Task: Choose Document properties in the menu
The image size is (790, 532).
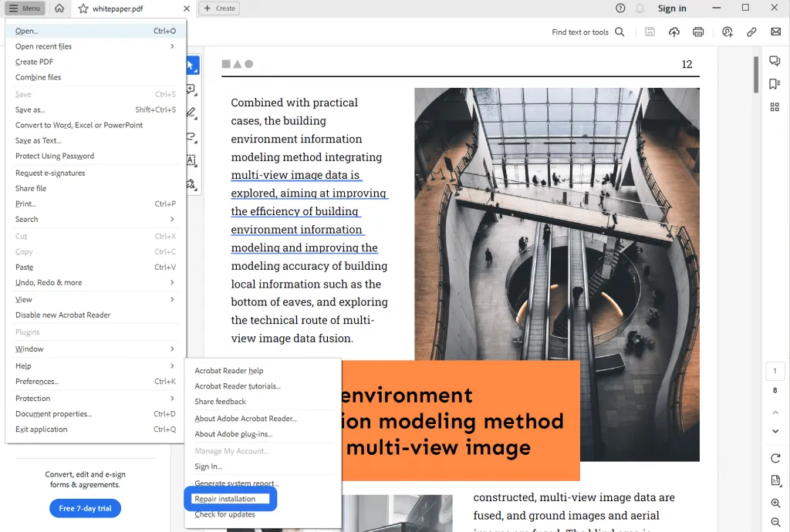Action: point(54,413)
